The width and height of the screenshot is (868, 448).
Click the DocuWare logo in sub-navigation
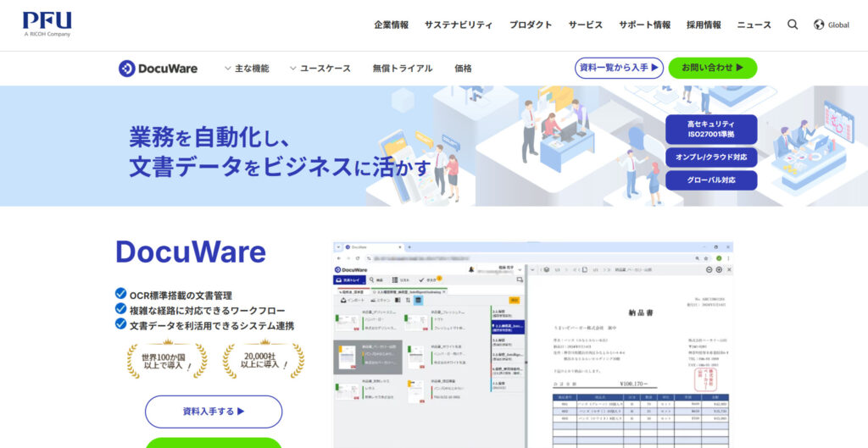pos(158,69)
